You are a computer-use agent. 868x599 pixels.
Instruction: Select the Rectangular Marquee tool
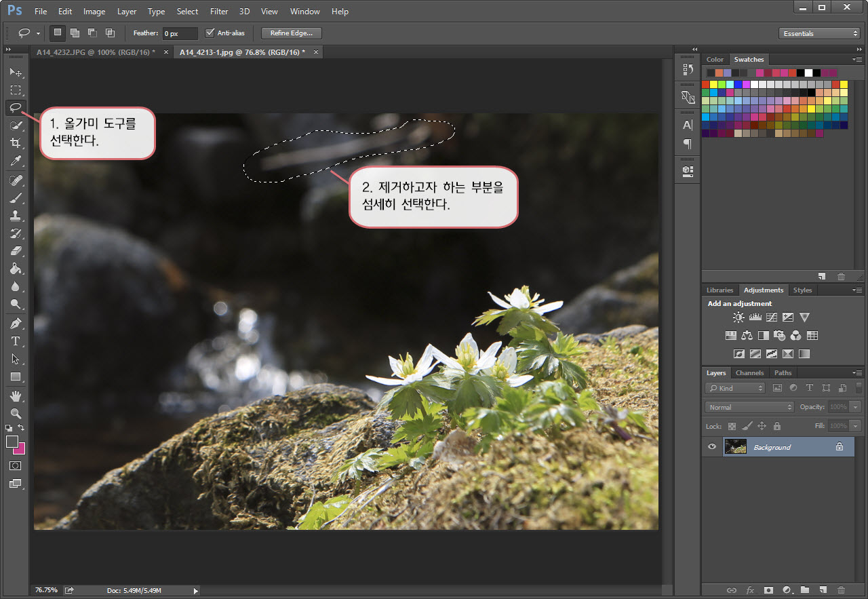click(x=16, y=90)
